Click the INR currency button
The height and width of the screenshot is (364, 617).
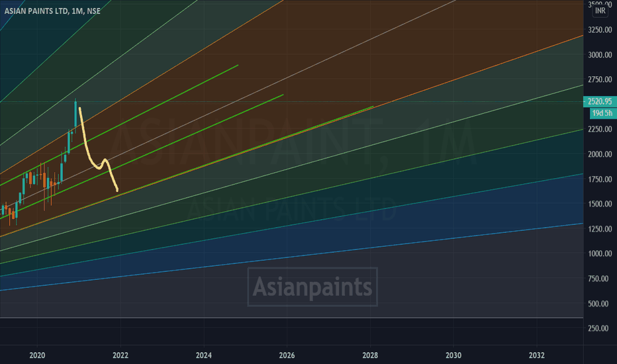pos(600,11)
